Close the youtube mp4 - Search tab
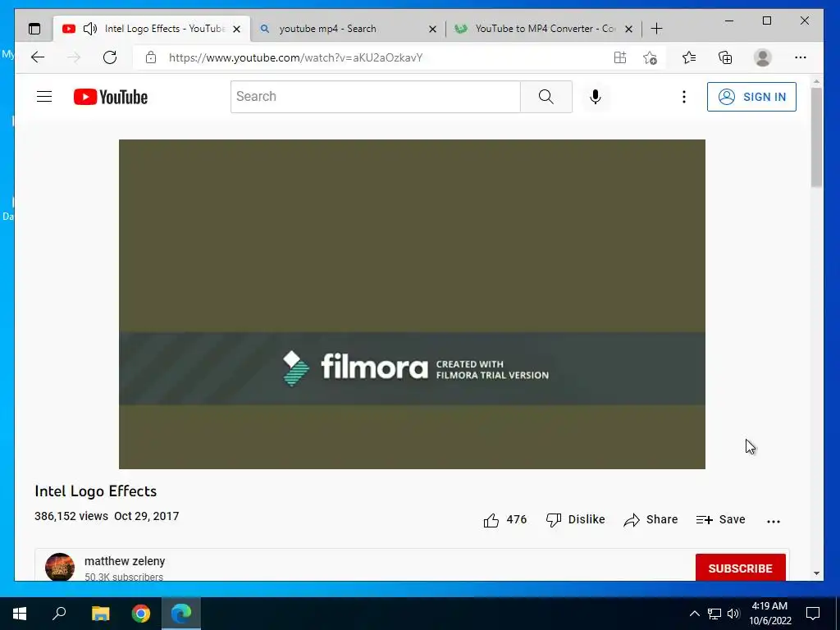840x630 pixels. click(x=433, y=29)
